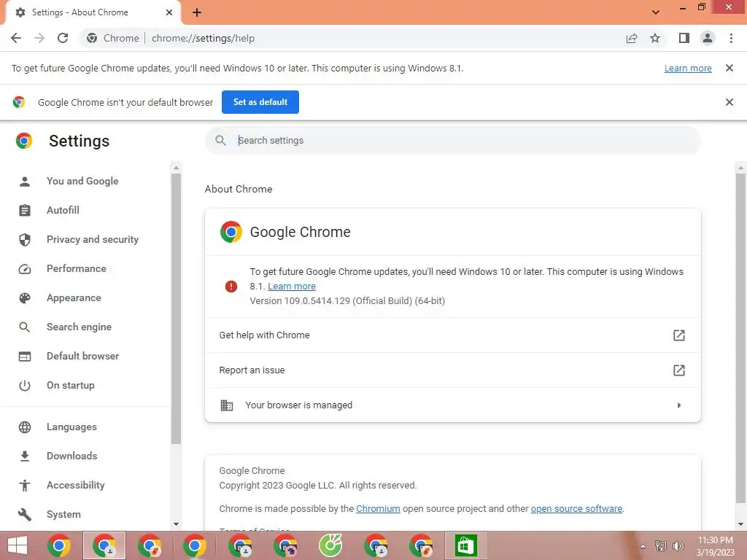Click the Privacy and security shield icon

click(x=25, y=239)
